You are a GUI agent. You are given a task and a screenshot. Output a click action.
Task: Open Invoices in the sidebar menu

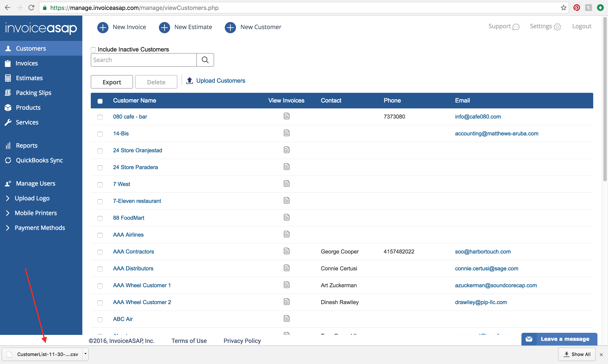click(27, 63)
